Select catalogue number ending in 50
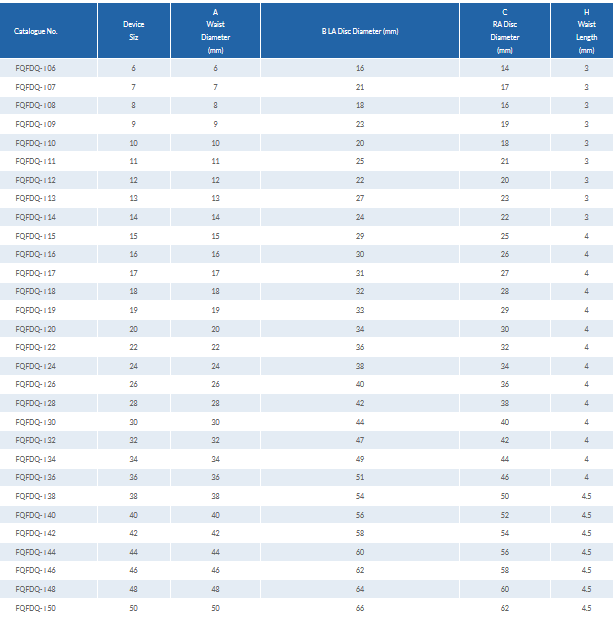613x637 pixels. 35,607
